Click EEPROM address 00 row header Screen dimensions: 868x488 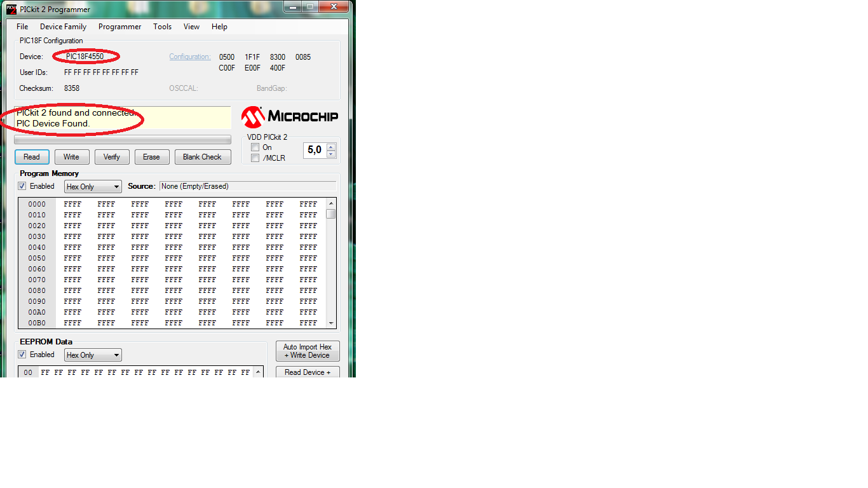(x=28, y=372)
